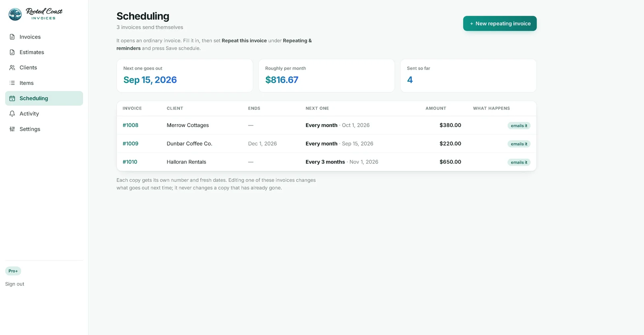Click the INVOICE column header

132,109
